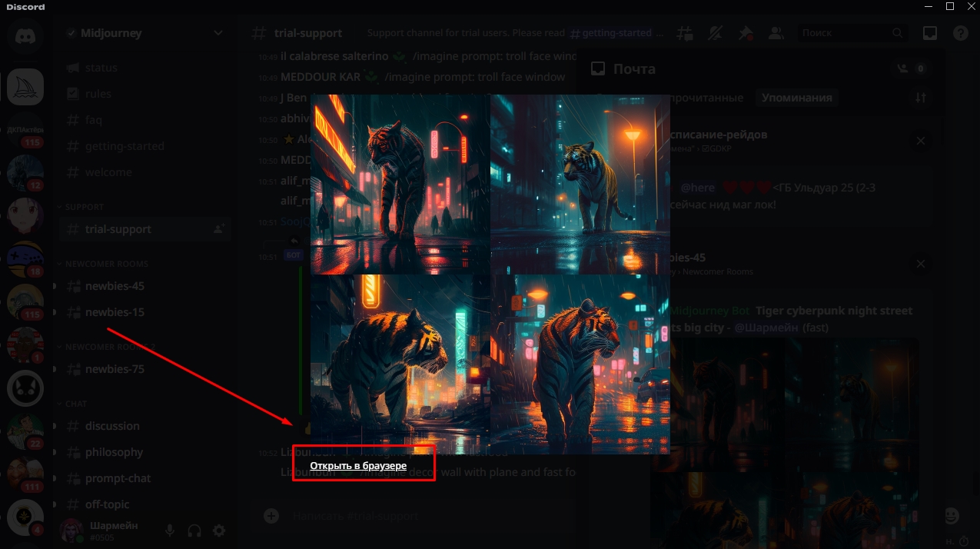The width and height of the screenshot is (980, 549).
Task: Click the notification bell mute icon
Action: [715, 33]
